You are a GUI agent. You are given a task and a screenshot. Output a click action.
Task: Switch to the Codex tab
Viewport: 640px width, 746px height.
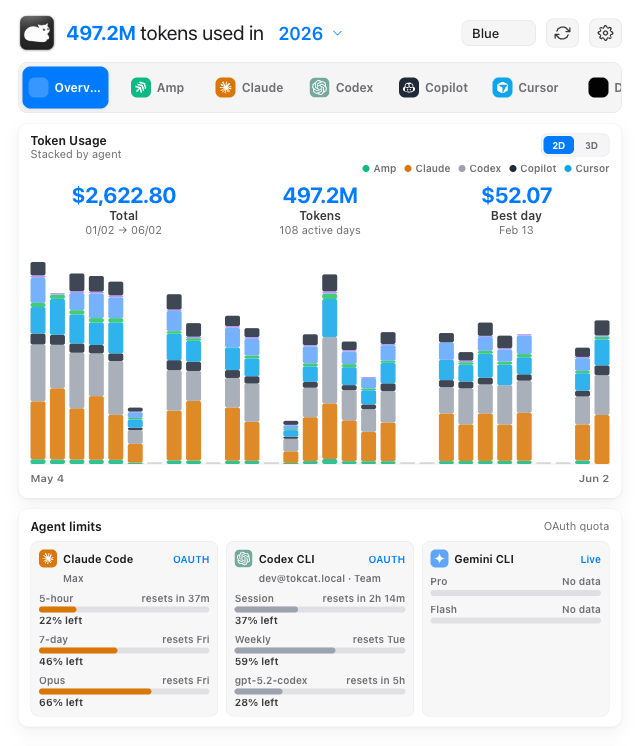pos(342,88)
